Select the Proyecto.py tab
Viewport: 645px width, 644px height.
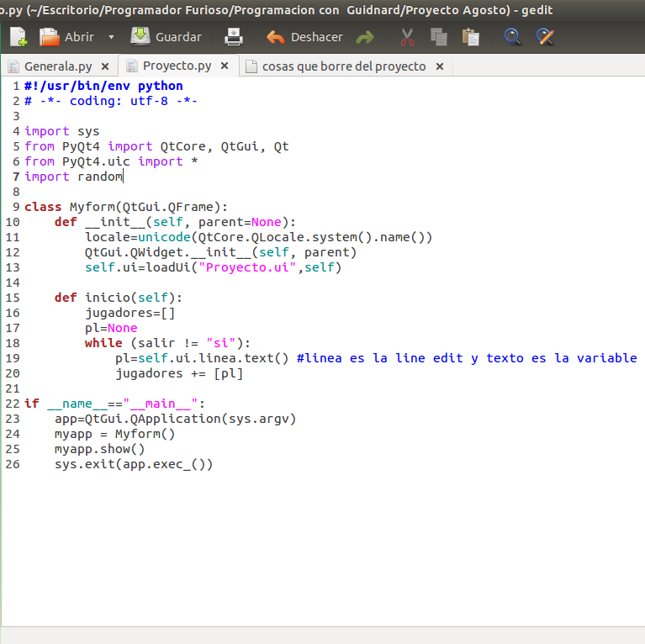coord(177,66)
